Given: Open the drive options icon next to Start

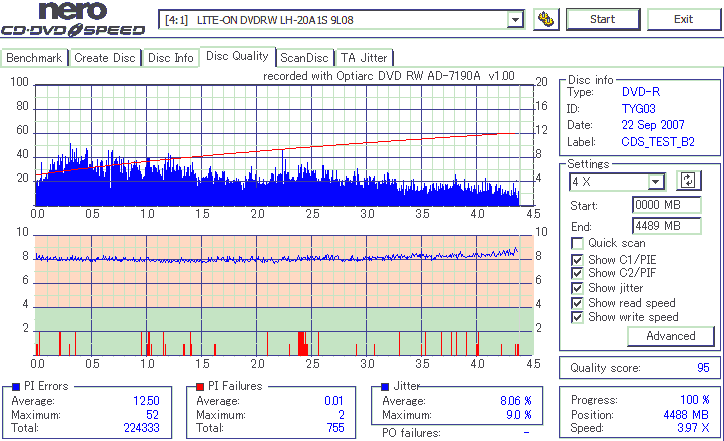Looking at the screenshot, I should coord(546,19).
